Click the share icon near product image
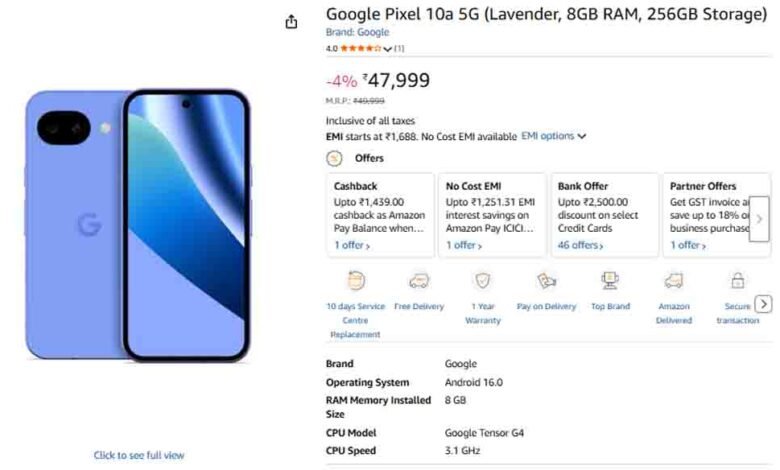The width and height of the screenshot is (780, 470). pyautogui.click(x=291, y=22)
